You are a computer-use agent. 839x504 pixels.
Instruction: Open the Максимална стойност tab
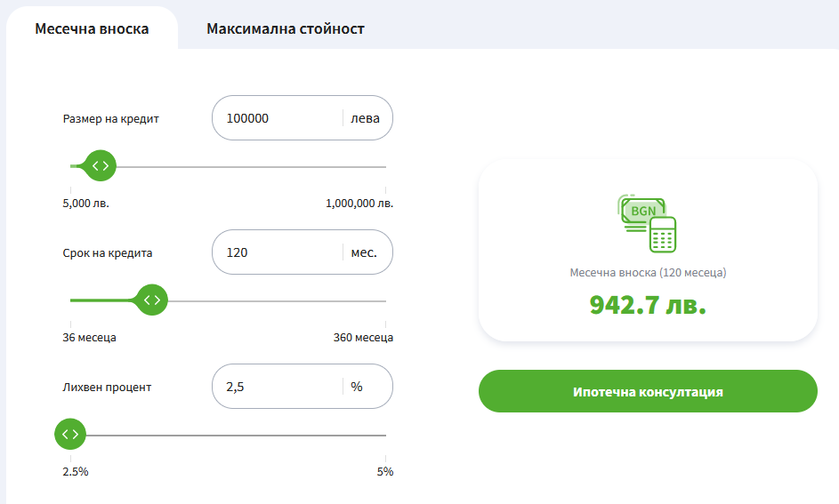(286, 28)
